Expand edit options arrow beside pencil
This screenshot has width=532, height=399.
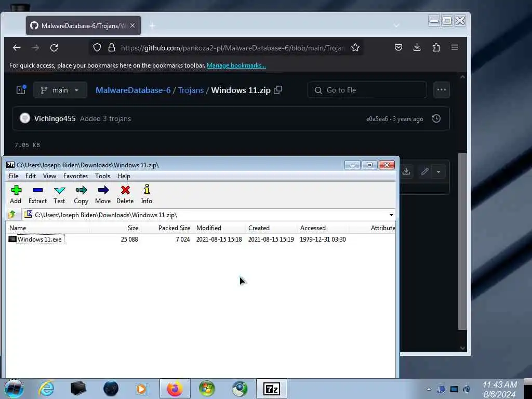click(x=438, y=171)
